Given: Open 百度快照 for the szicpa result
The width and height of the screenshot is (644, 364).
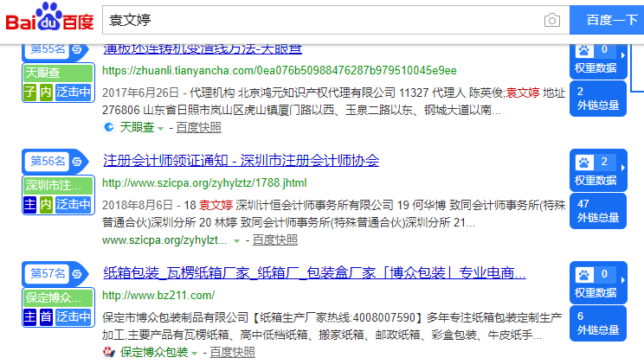Looking at the screenshot, I should pyautogui.click(x=274, y=240).
